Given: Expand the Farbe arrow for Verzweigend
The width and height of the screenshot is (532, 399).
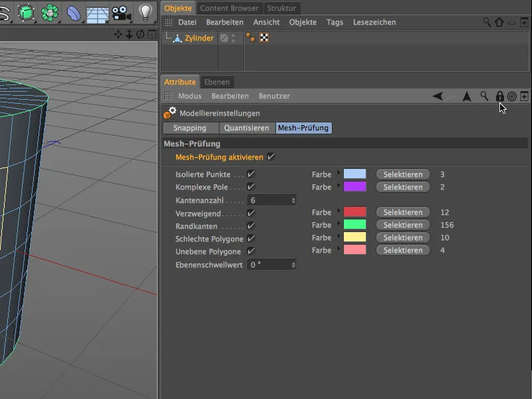Looking at the screenshot, I should click(x=338, y=211).
